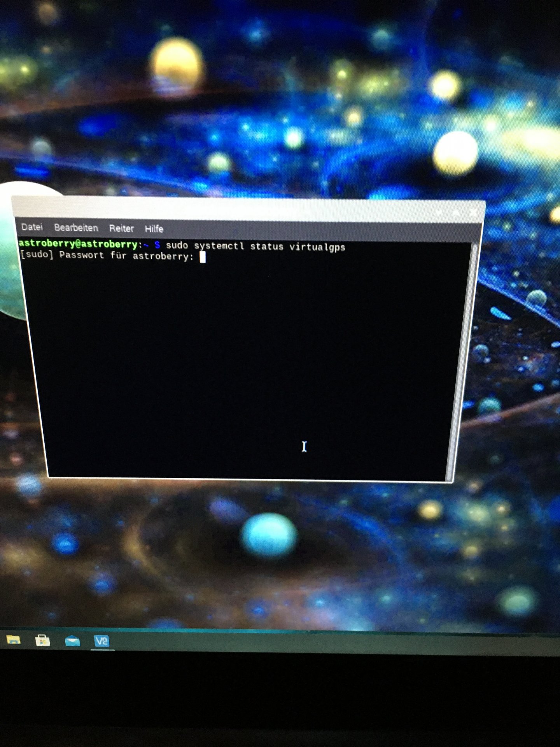Click the green astroberry@astroberry prompt text

pos(78,244)
